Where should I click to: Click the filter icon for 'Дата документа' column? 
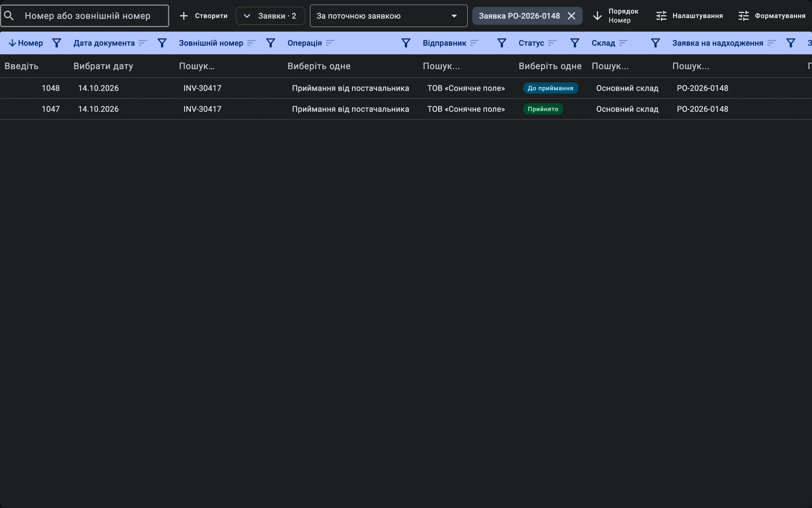(162, 43)
